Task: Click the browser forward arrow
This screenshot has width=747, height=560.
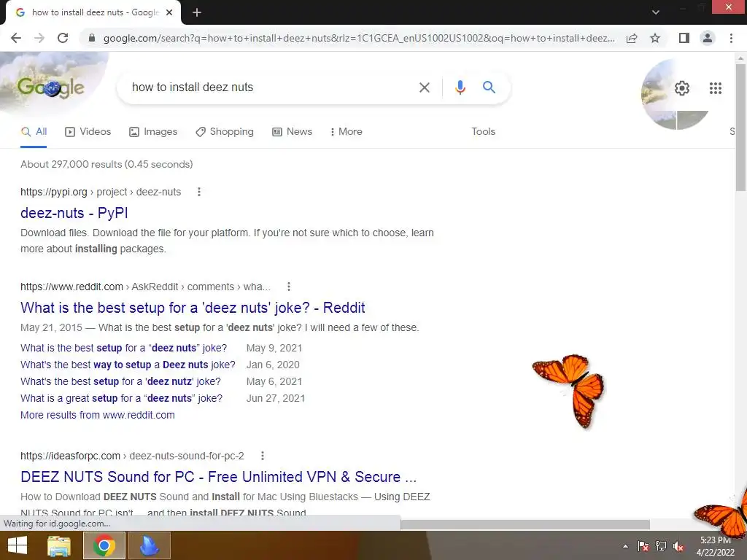Action: [39, 38]
